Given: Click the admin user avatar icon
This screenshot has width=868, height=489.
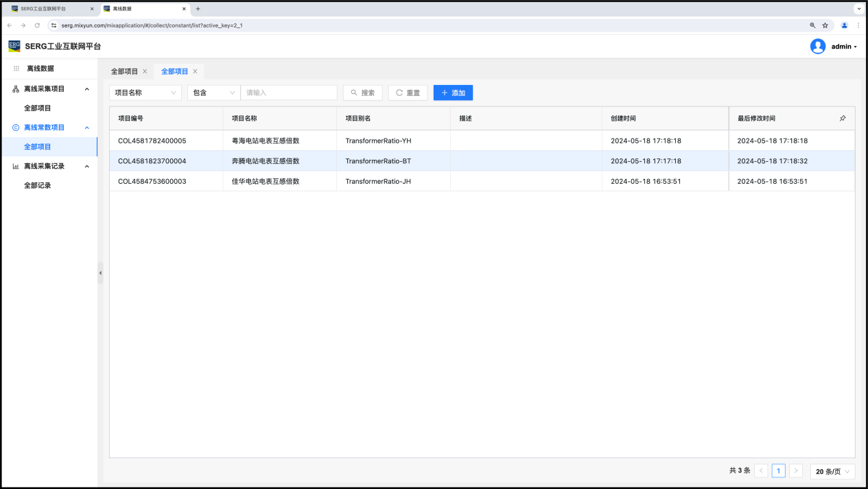Looking at the screenshot, I should coord(817,47).
